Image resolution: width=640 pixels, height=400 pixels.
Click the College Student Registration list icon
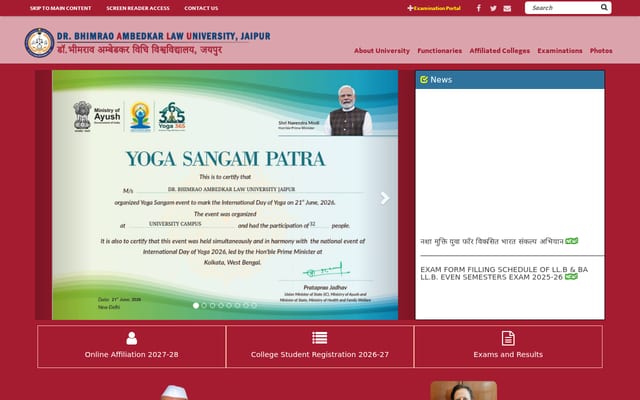[x=320, y=338]
